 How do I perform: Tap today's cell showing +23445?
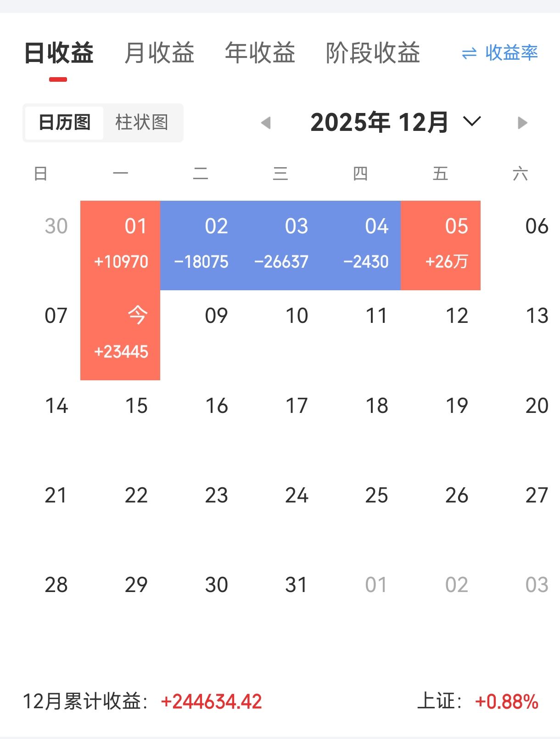[120, 335]
